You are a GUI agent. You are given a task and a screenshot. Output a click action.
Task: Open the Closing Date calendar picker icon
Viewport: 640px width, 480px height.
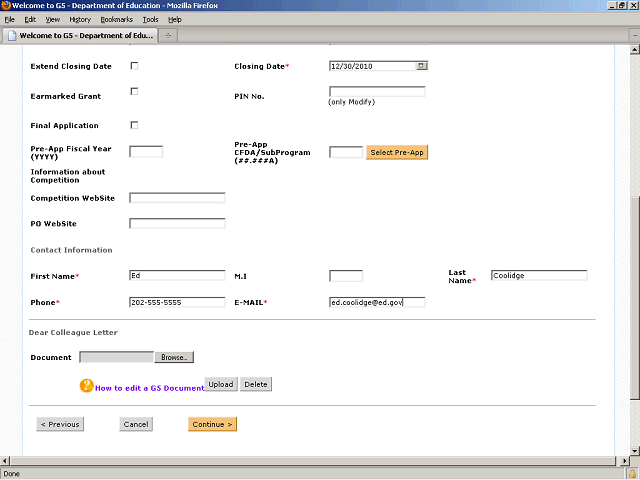(421, 66)
